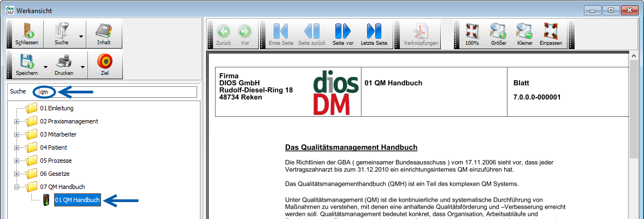This screenshot has height=219, width=644.
Task: Select 01 Einleitung folder in tree
Action: tap(56, 108)
